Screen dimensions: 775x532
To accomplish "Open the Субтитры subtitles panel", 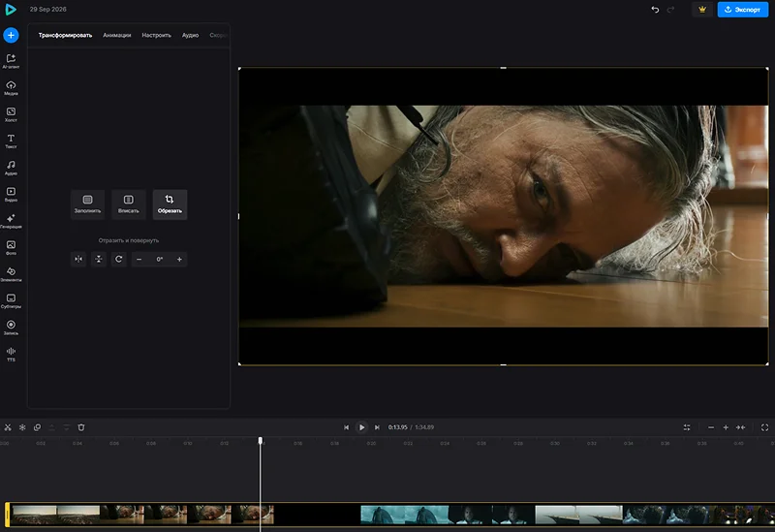I will (11, 301).
